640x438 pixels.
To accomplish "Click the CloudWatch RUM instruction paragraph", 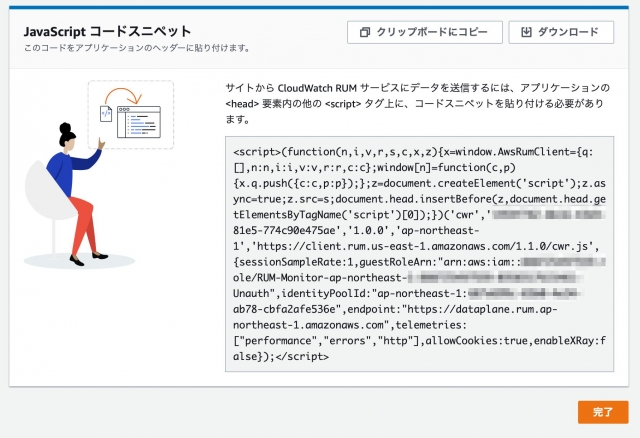I will click(x=418, y=104).
